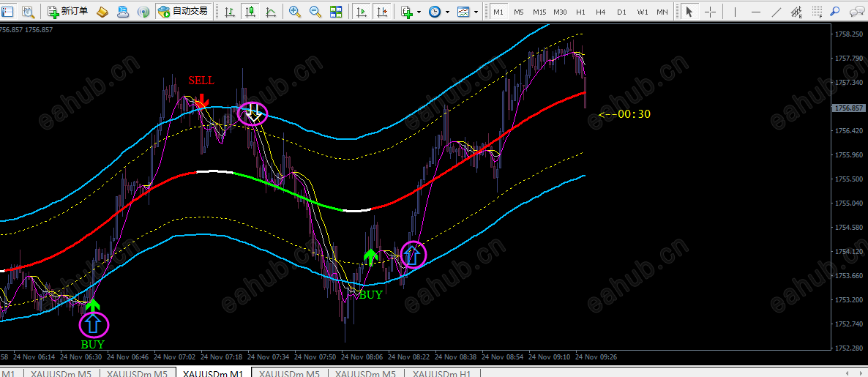Switch timeframe to W1
The height and width of the screenshot is (377, 868).
pos(642,12)
